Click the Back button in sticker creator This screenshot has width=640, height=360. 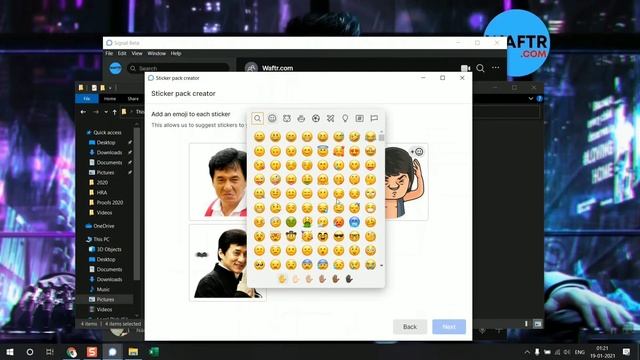tap(410, 327)
